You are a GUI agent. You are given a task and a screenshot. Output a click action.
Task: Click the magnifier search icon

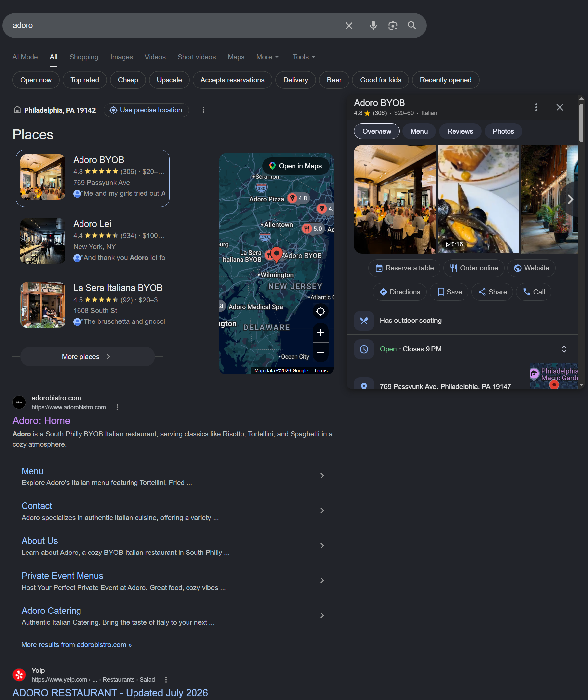point(412,25)
